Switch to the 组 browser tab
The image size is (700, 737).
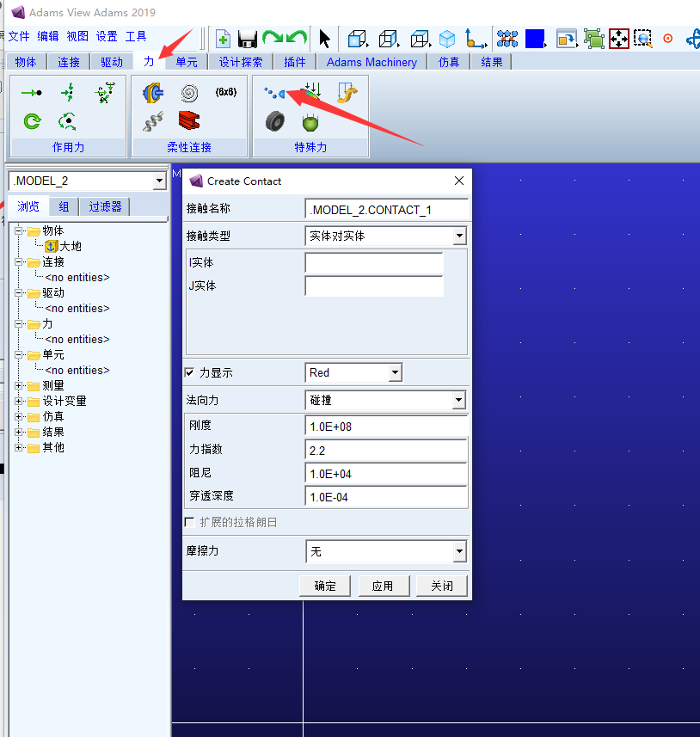point(64,206)
